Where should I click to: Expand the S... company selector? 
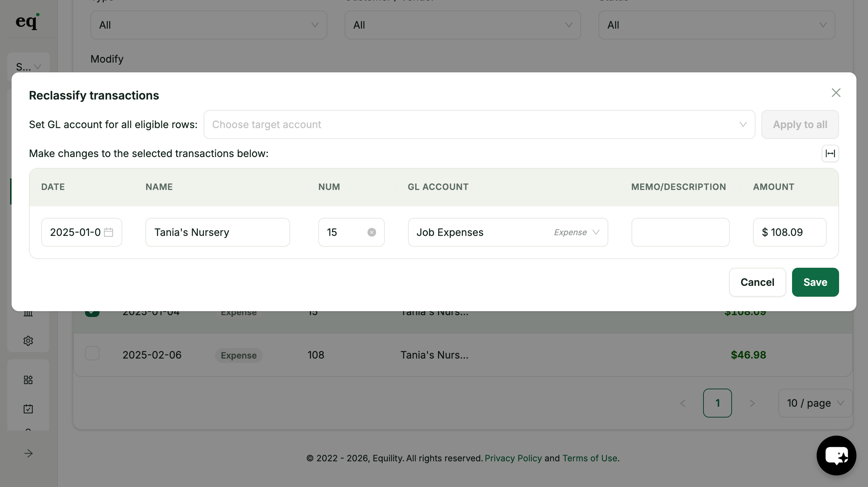tap(28, 67)
